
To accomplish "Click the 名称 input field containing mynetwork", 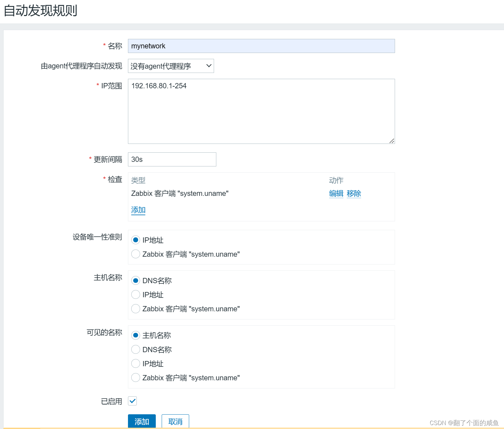I will pos(261,46).
